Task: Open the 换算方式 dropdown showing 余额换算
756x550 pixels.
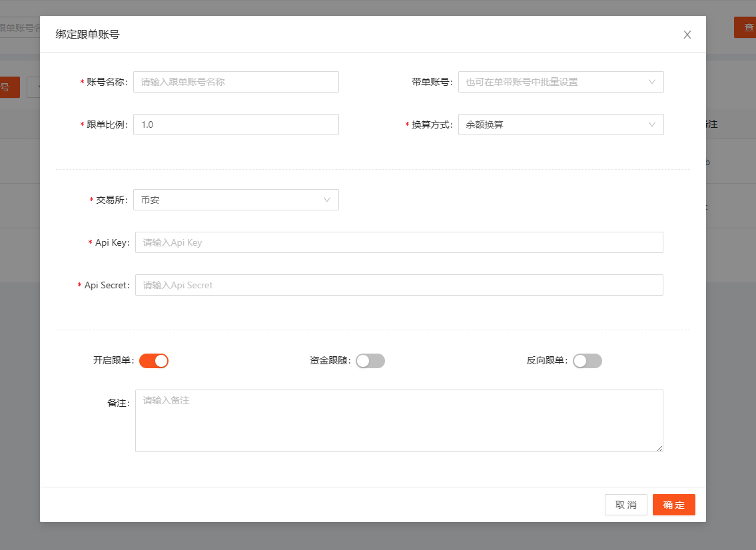Action: (x=561, y=125)
